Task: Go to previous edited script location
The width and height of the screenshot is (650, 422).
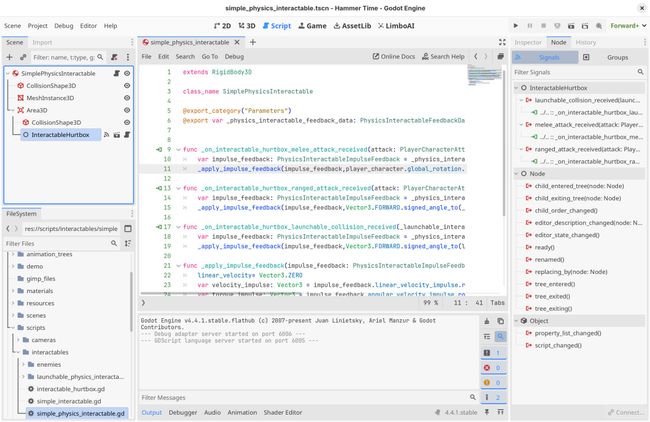Action: click(x=475, y=56)
